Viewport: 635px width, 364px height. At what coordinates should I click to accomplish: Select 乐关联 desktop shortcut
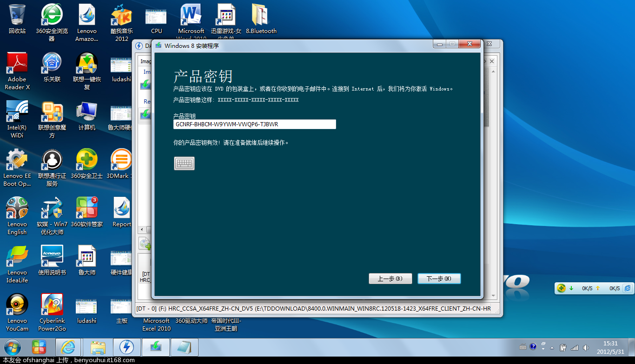pyautogui.click(x=52, y=68)
